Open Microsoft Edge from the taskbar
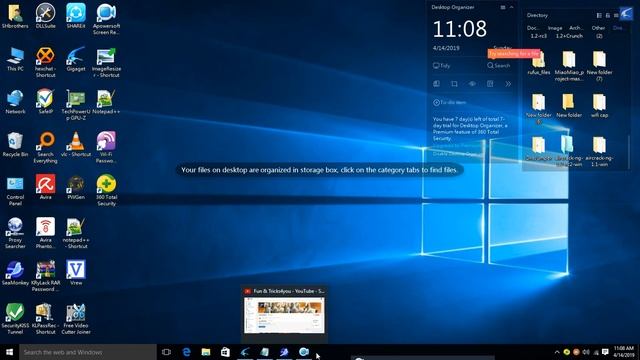Screen dimensions: 640x360 (186, 352)
